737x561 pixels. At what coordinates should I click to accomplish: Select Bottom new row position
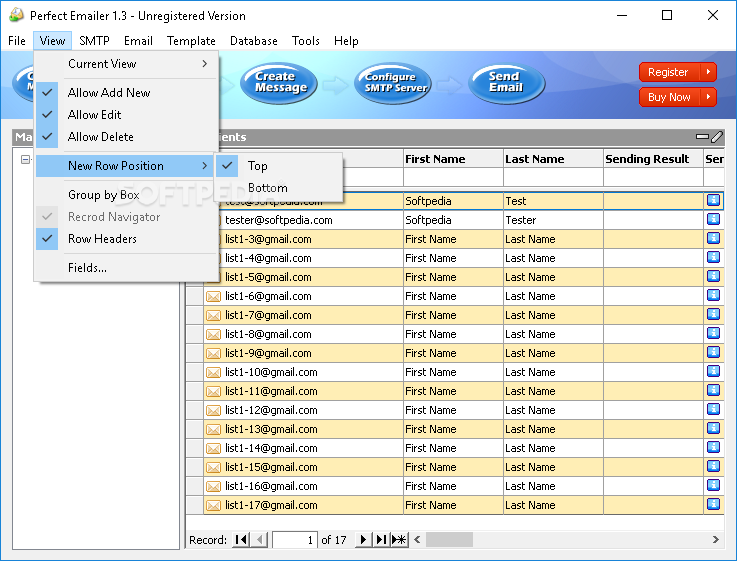[x=278, y=188]
